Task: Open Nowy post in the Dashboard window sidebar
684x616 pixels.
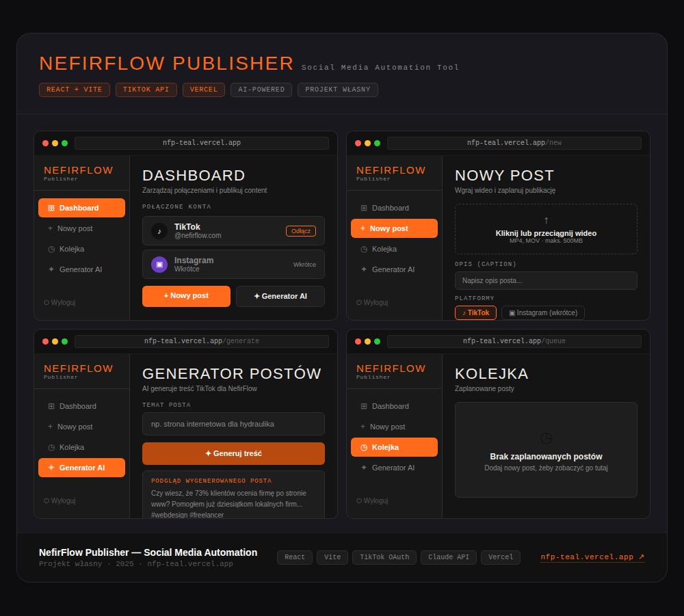Action: tap(81, 228)
